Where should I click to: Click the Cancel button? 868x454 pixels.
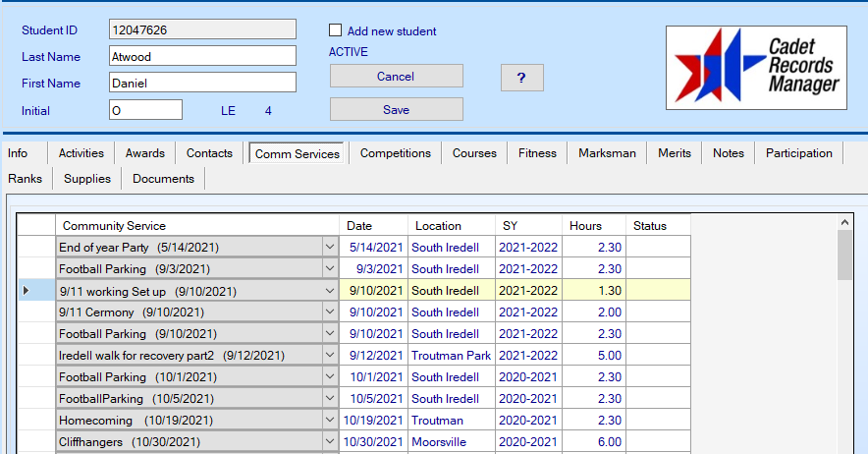pos(396,77)
